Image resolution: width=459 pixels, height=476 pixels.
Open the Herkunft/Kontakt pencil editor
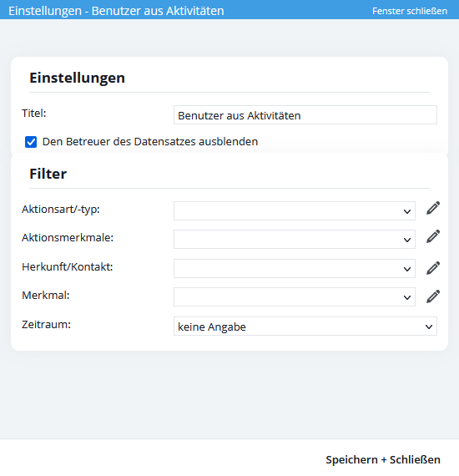[x=433, y=268]
